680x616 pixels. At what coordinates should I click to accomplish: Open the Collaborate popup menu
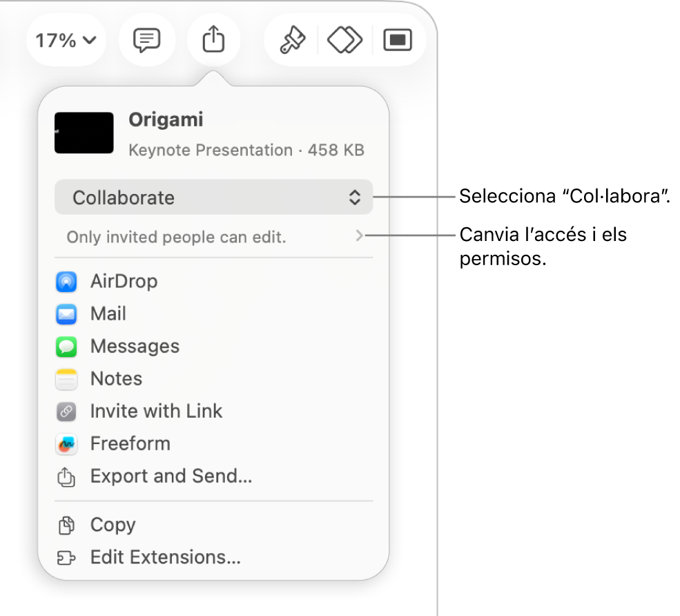tap(214, 198)
